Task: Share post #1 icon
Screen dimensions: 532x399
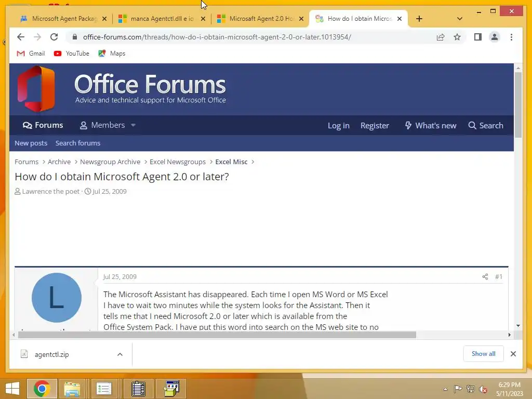Action: click(x=485, y=276)
